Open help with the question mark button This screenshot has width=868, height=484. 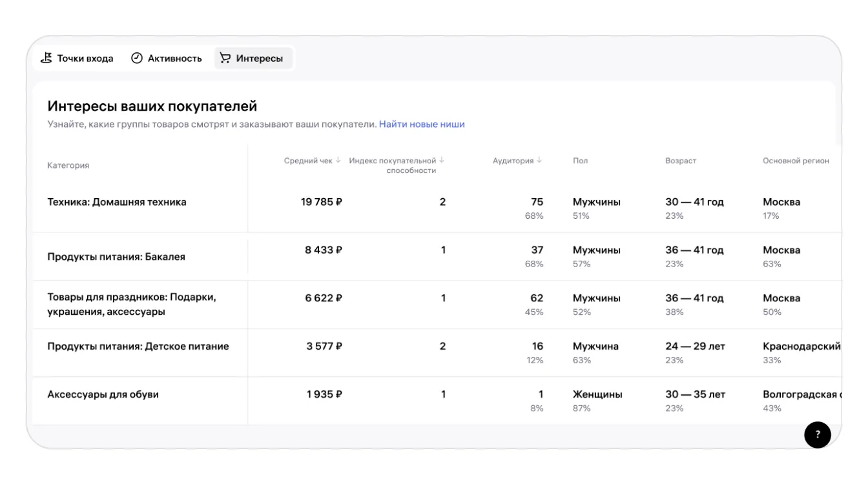click(817, 434)
